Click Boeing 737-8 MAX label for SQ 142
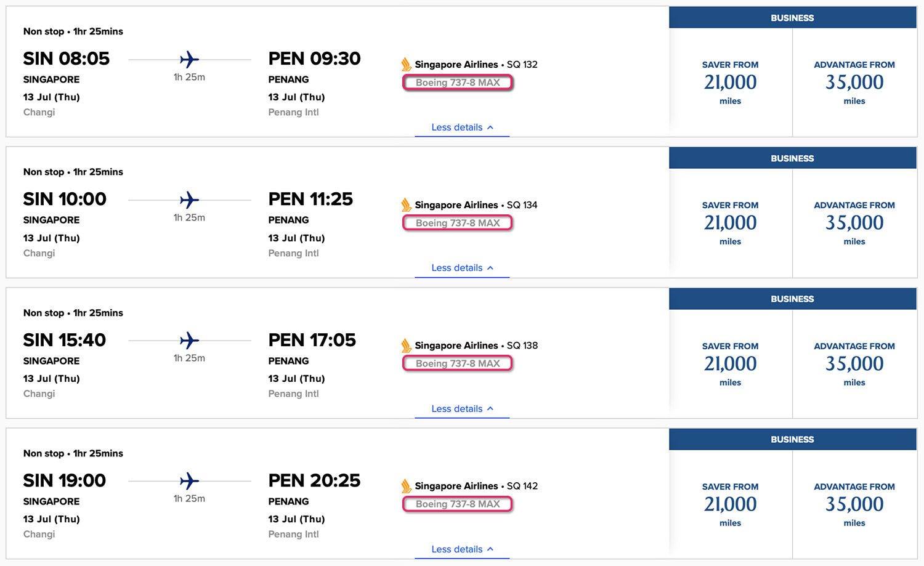The image size is (924, 566). coord(458,504)
